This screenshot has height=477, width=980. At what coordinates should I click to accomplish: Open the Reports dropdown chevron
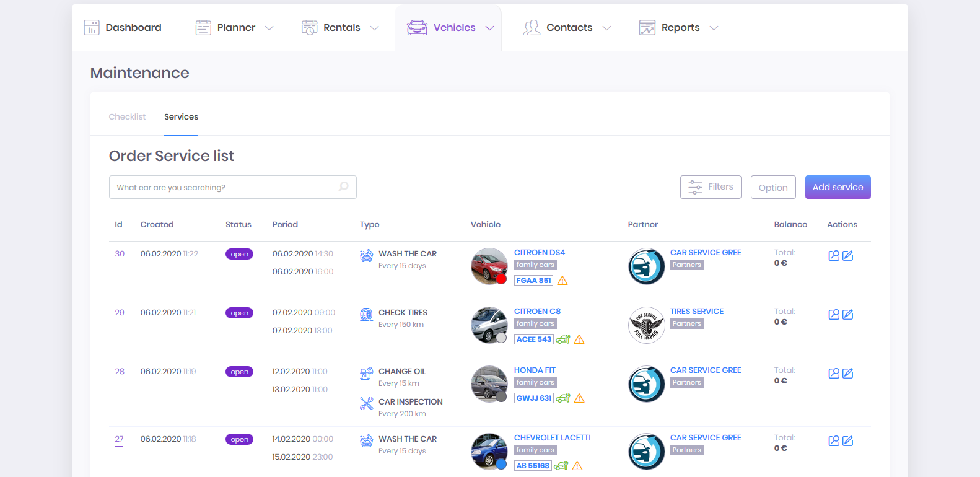(714, 28)
